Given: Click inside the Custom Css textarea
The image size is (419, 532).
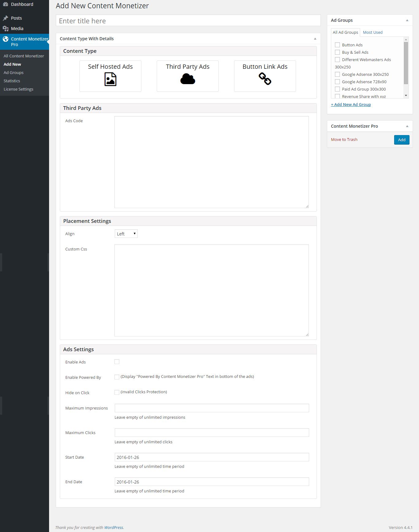Looking at the screenshot, I should [x=212, y=290].
